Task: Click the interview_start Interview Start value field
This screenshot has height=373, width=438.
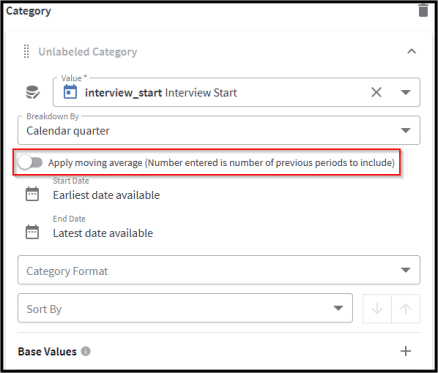Action: point(236,92)
